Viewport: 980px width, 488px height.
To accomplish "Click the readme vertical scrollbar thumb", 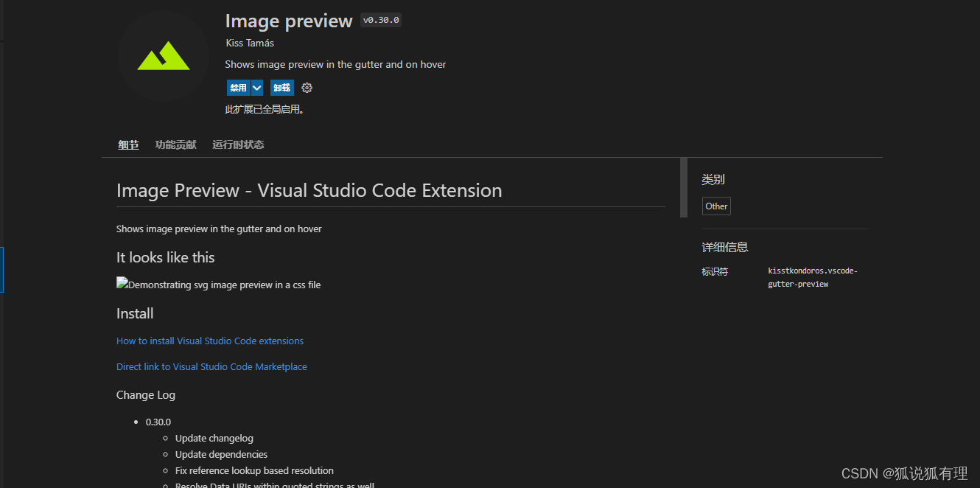I will (x=684, y=187).
